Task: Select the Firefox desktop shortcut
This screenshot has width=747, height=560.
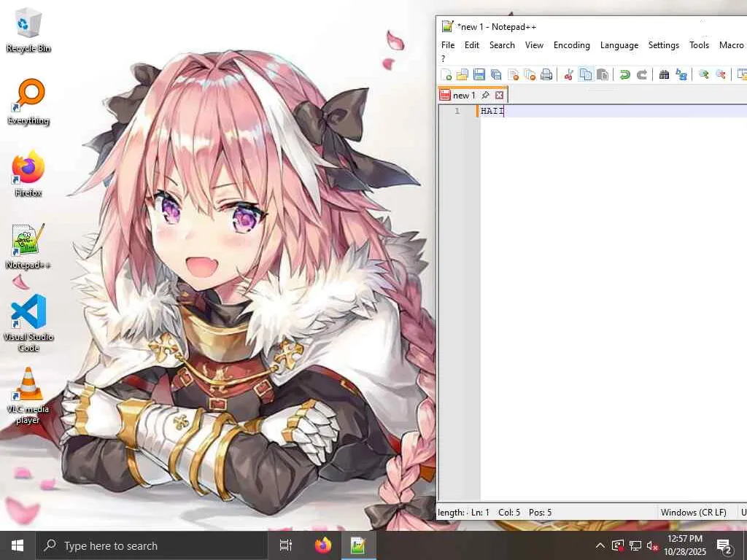Action: point(28,174)
